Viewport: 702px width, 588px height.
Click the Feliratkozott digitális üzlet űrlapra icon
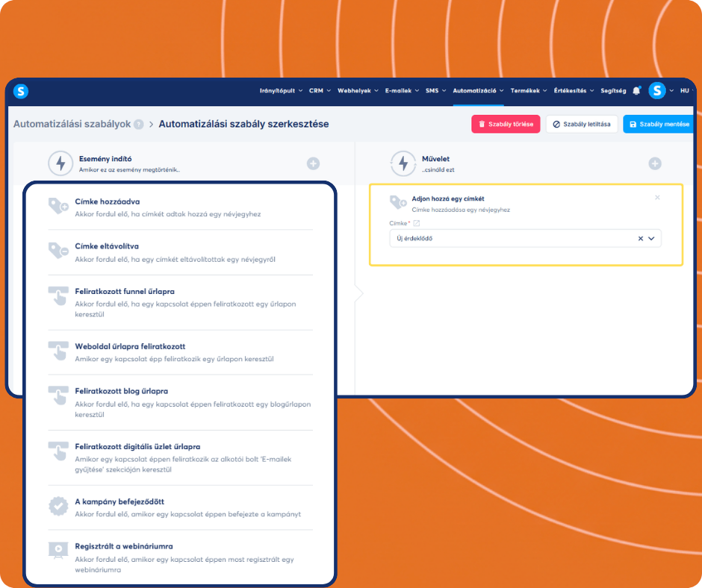[58, 451]
